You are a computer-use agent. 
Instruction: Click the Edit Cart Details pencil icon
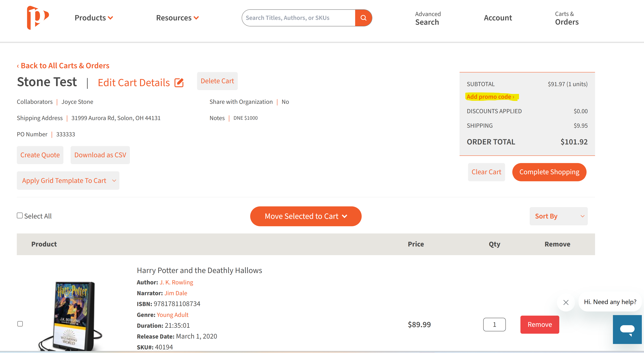pos(179,83)
